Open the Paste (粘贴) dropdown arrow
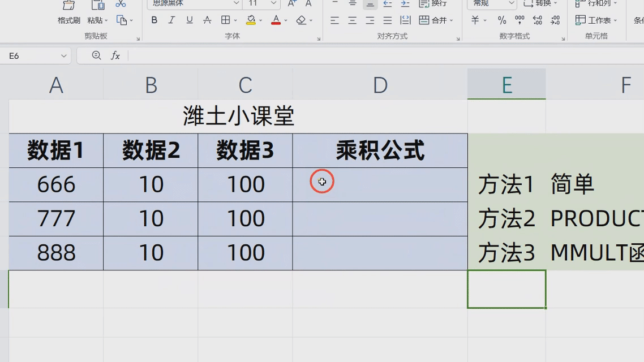Screen dimensions: 644x362 pyautogui.click(x=106, y=20)
